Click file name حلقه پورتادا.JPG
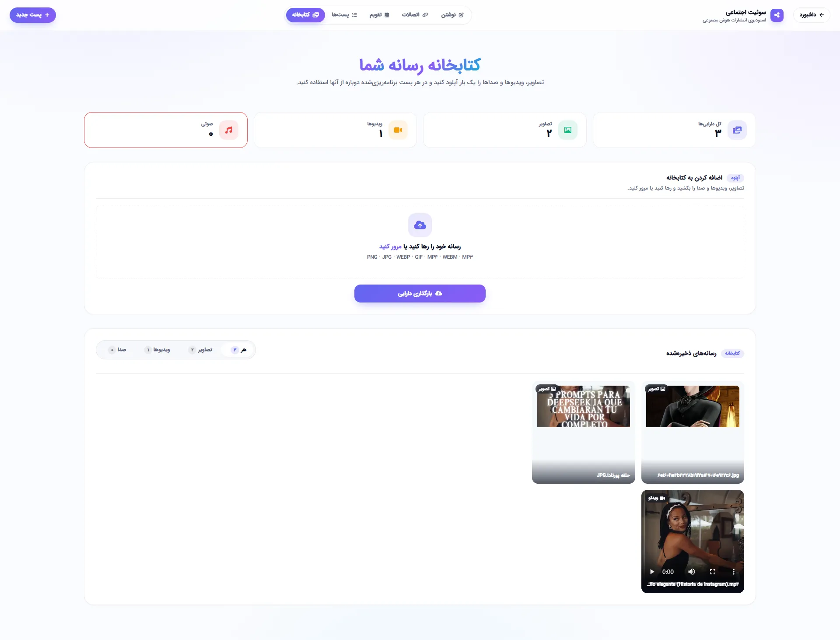840x640 pixels. (x=613, y=475)
